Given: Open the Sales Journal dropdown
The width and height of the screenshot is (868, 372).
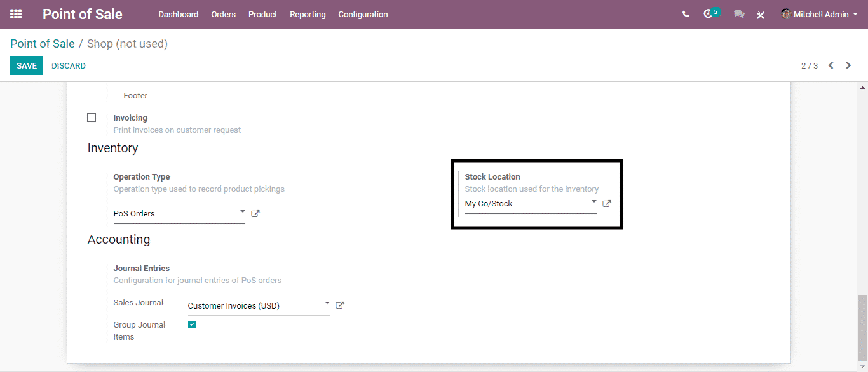Looking at the screenshot, I should 327,303.
